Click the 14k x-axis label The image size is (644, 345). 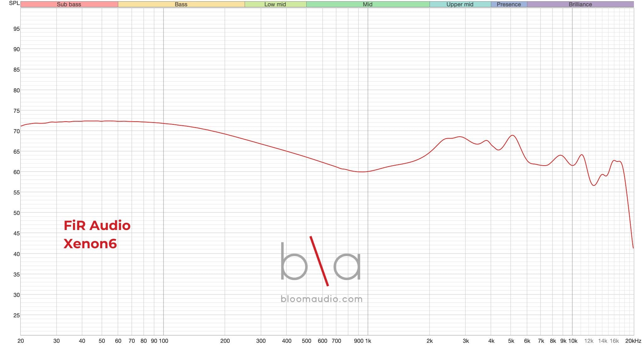[603, 341]
